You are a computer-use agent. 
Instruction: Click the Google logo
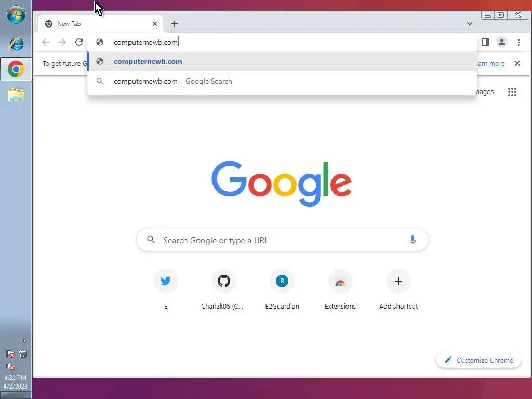click(x=282, y=183)
